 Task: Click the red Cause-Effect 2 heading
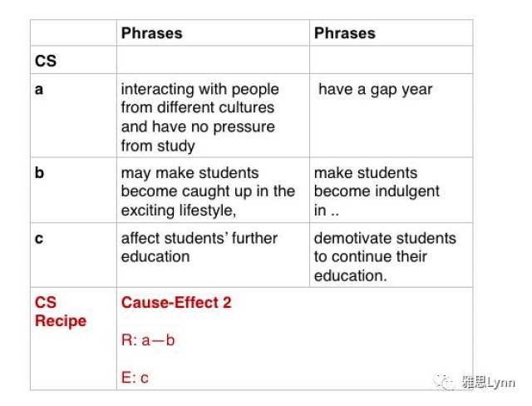coord(176,303)
